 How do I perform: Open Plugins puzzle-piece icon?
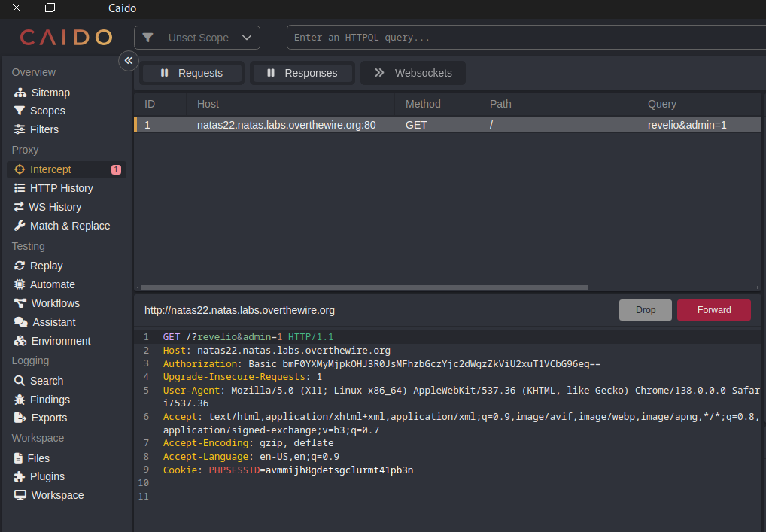20,476
